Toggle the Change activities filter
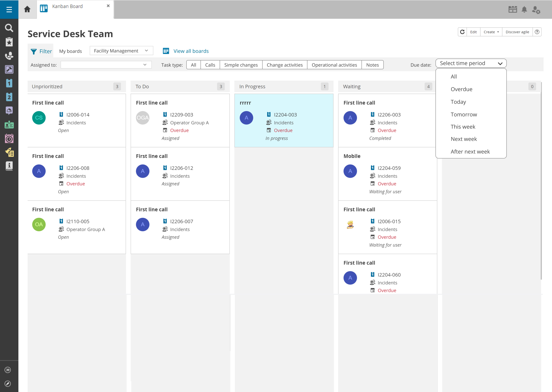Image resolution: width=552 pixels, height=392 pixels. coord(284,65)
